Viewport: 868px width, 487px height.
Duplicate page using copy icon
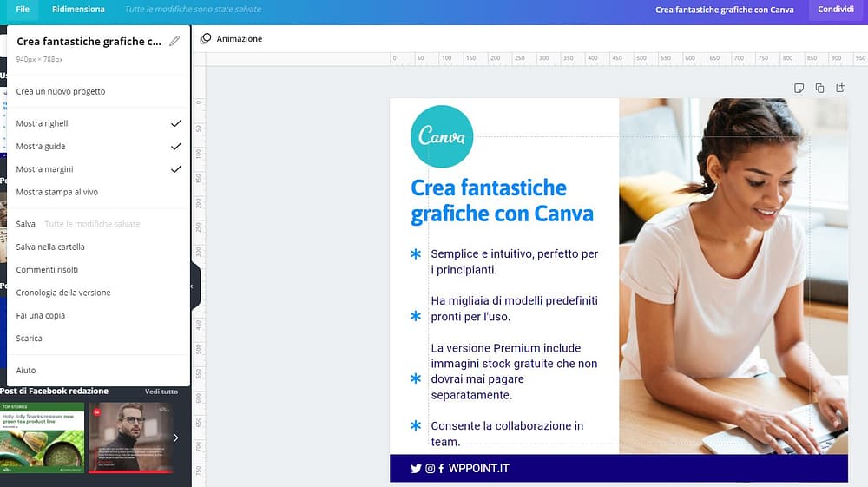click(x=820, y=88)
